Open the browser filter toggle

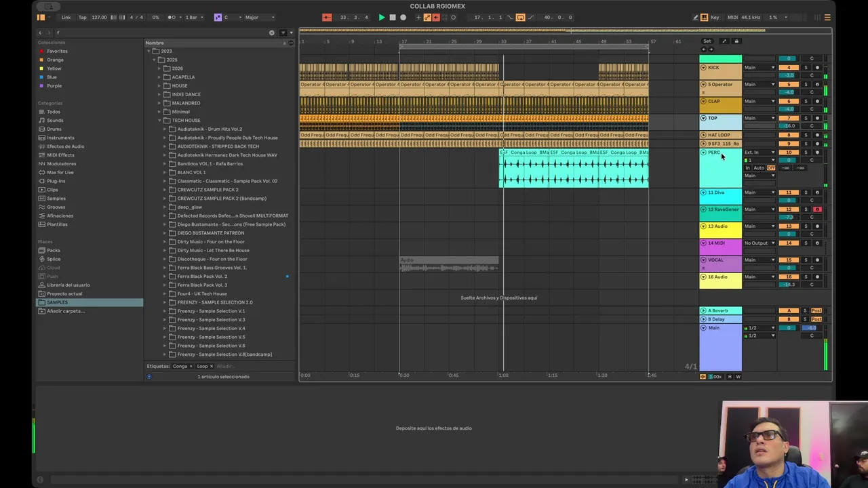tap(283, 33)
